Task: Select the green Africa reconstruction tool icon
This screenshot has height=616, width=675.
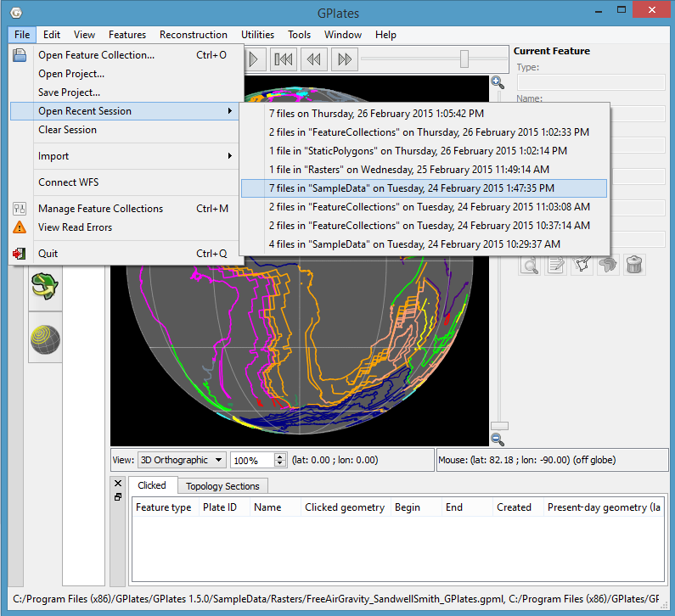Action: (x=45, y=286)
